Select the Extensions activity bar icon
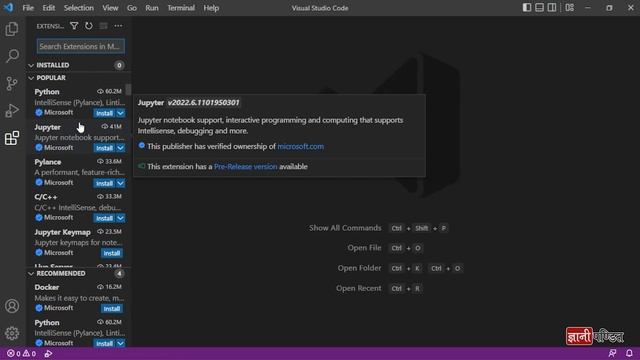The image size is (640, 360). point(12,138)
